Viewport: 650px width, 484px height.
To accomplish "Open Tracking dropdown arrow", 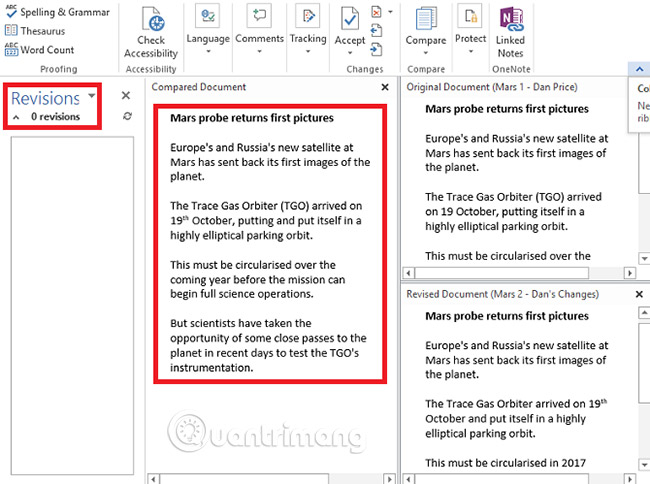I will click(x=308, y=51).
